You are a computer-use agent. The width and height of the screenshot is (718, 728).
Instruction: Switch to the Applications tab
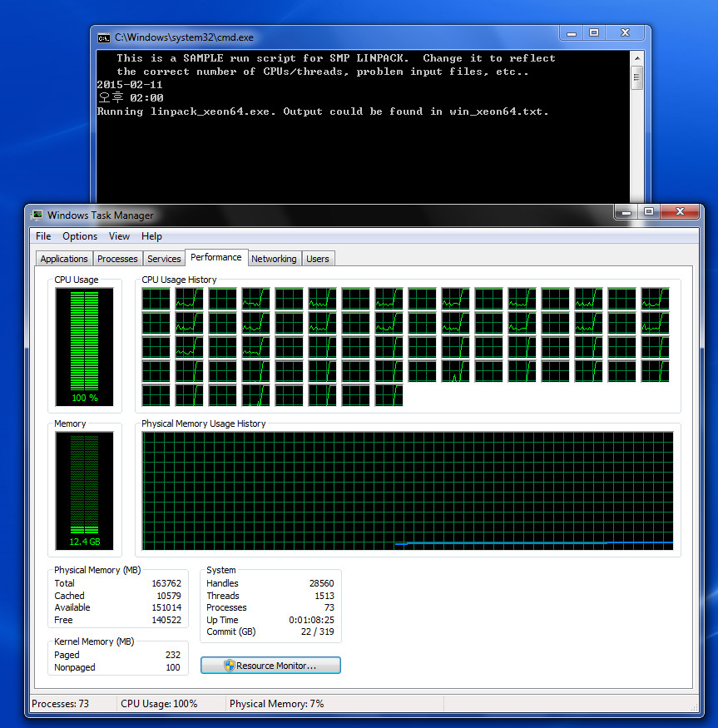click(64, 259)
